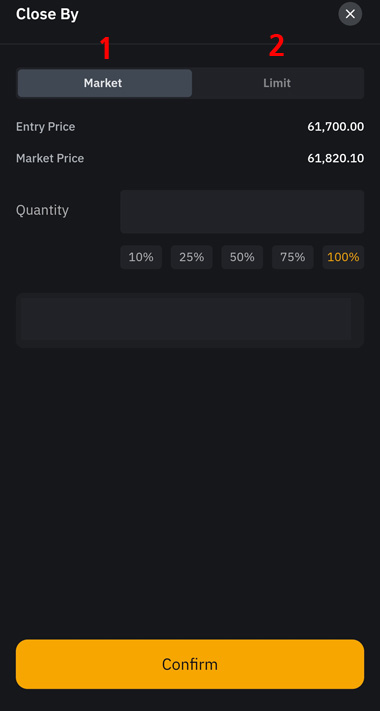
Task: Switch to the Limit order tab
Action: pyautogui.click(x=277, y=83)
